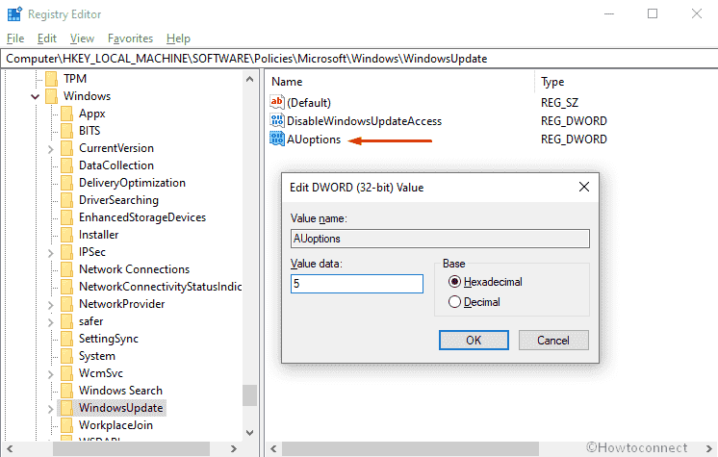
Task: Cancel the Edit DWORD dialog
Action: point(553,340)
